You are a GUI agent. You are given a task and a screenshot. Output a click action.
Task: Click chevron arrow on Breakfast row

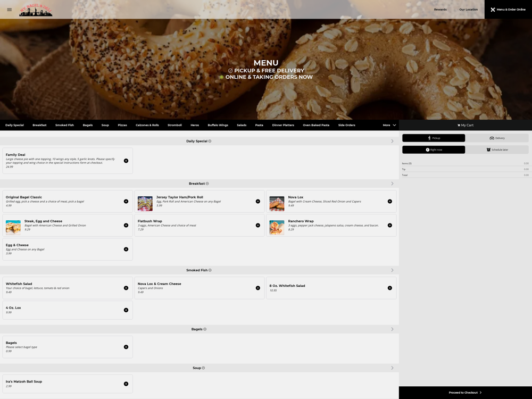(x=392, y=184)
